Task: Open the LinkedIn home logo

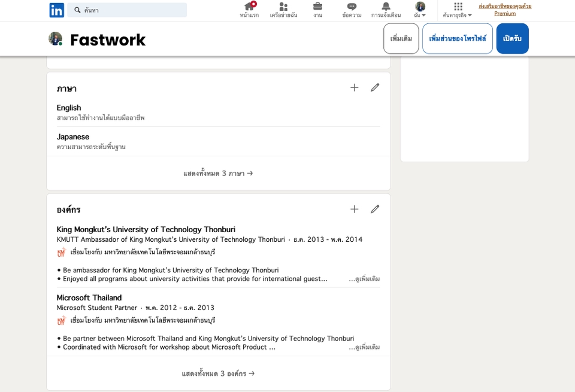Action: click(x=56, y=10)
